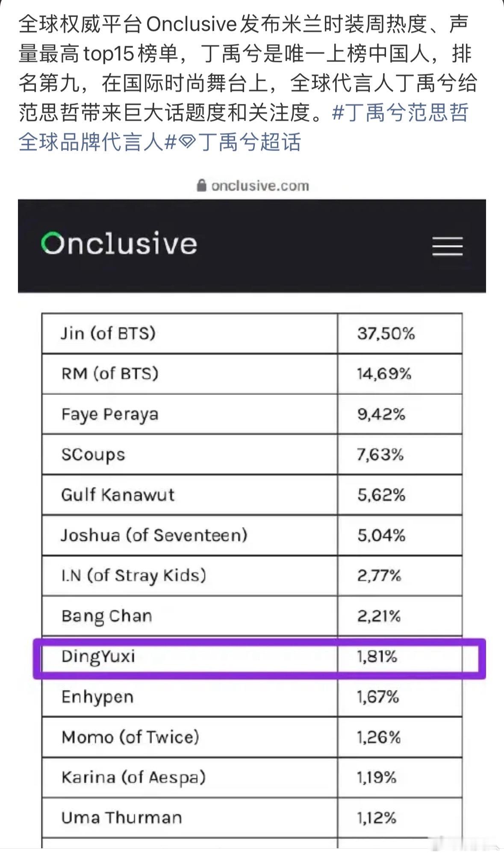Select the Jin (of BTS) table row

[x=252, y=333]
